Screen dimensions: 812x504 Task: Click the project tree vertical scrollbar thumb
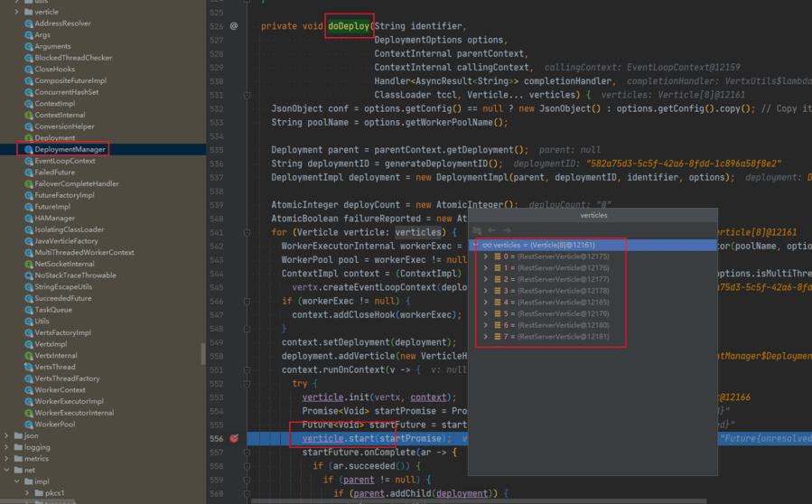pos(203,353)
